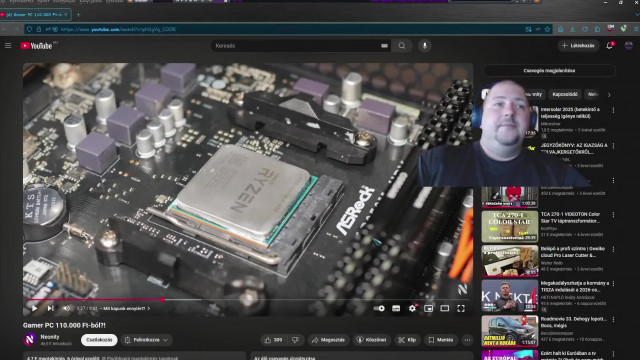Viewport: 640px width, 360px height.
Task: Toggle the autoplay switch in the player
Action: (x=379, y=308)
